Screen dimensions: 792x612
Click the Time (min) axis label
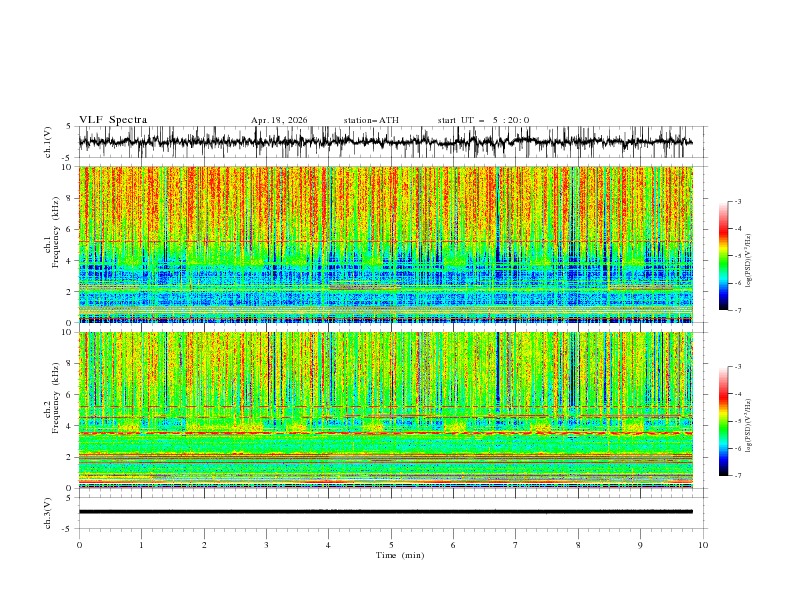tap(400, 555)
